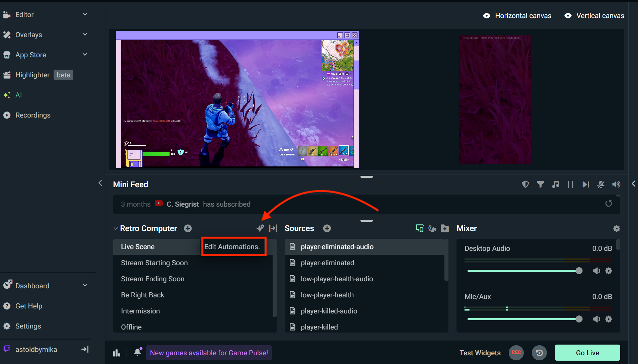Screen dimensions: 638x364
Task: Select the C. Siegrist has subscribed event
Action: (x=366, y=204)
